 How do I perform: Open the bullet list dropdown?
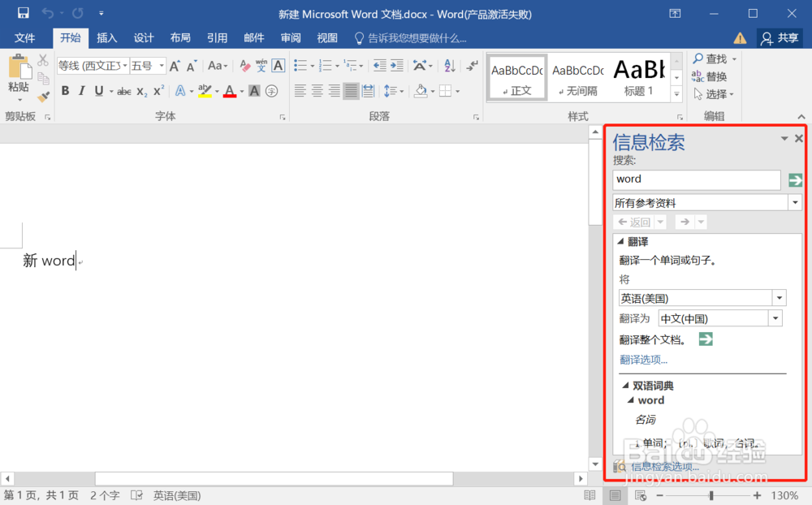[x=313, y=66]
